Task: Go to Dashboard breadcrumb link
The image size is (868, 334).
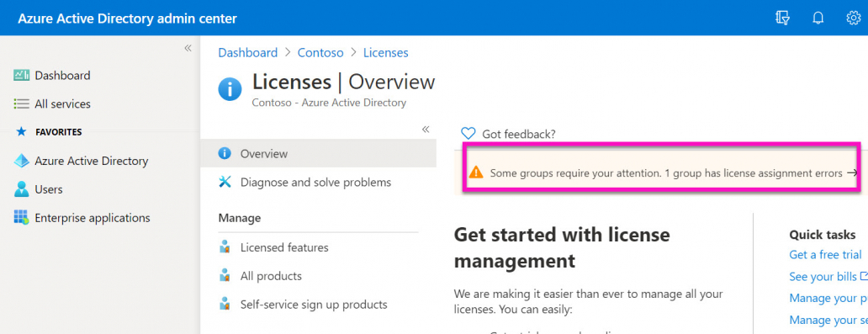Action: [248, 53]
